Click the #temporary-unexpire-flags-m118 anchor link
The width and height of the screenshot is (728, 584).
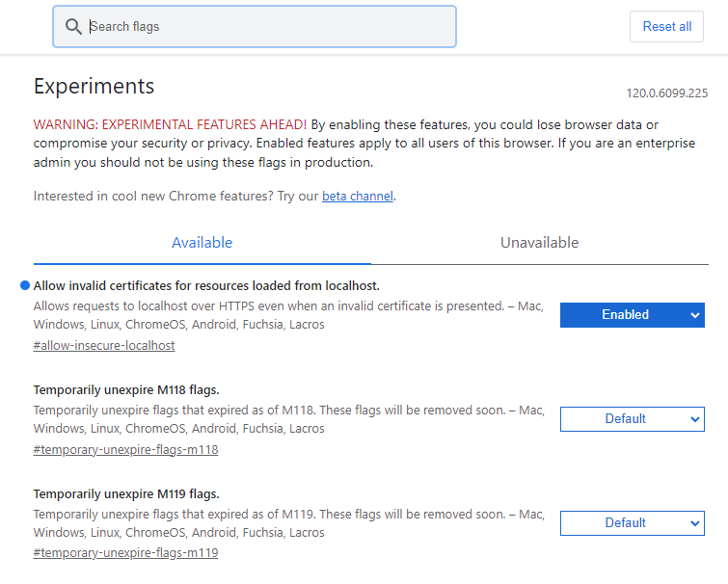pyautogui.click(x=125, y=449)
